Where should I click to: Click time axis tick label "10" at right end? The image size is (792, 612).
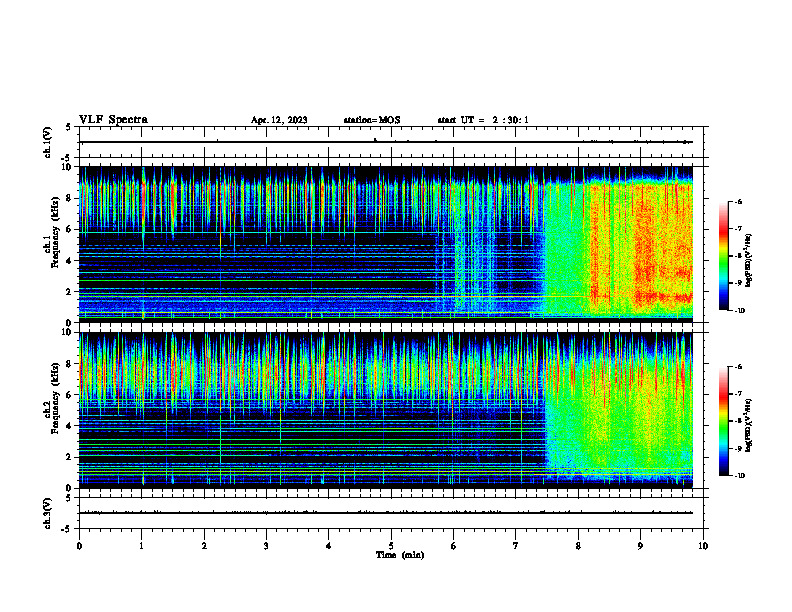pos(703,546)
